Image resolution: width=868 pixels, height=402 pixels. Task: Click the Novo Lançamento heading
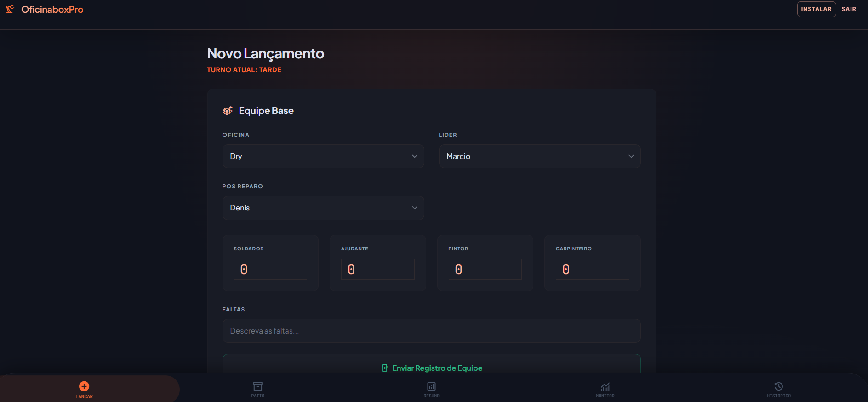[x=266, y=54]
